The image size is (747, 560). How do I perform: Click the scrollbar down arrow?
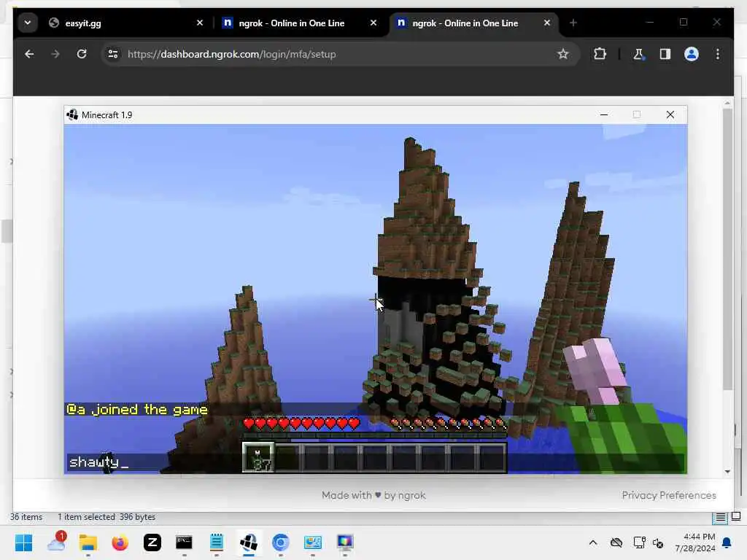[x=727, y=472]
